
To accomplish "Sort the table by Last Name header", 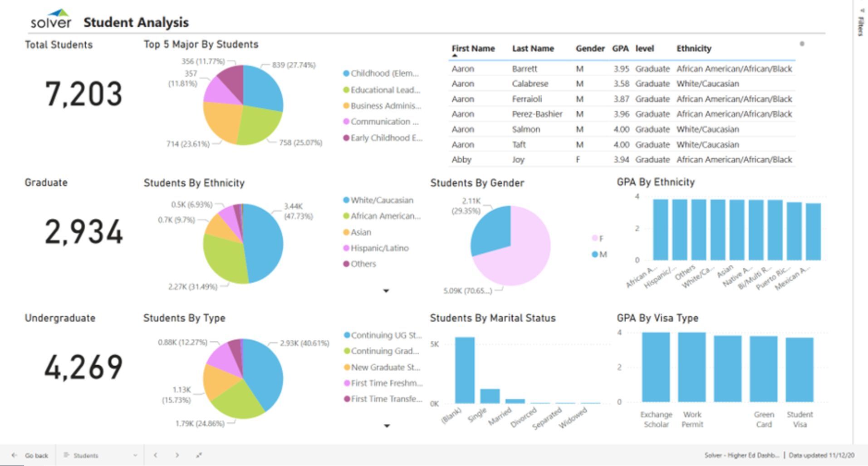I will point(533,49).
